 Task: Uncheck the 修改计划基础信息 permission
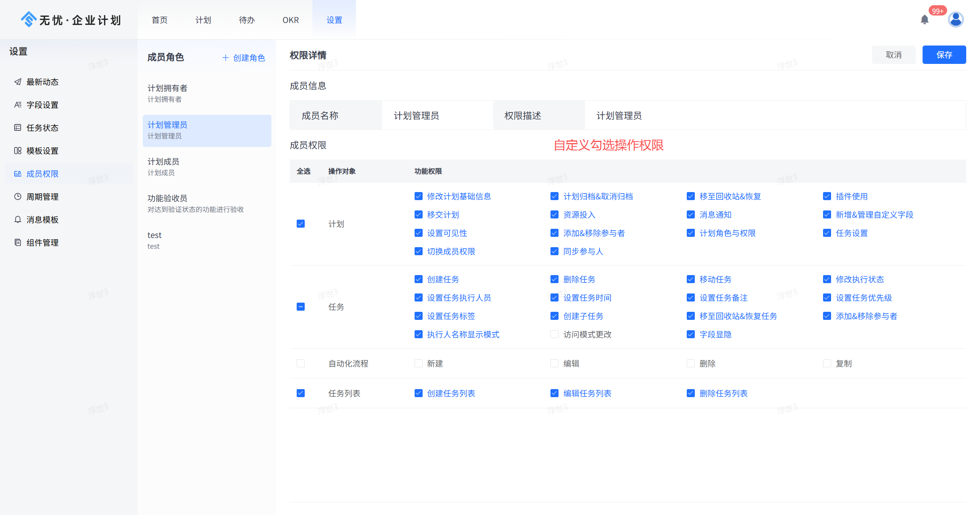tap(418, 196)
